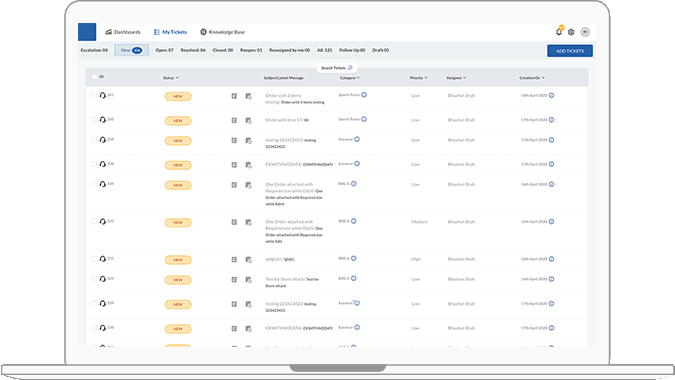
Task: Switch to the Dashboards tab
Action: click(x=123, y=32)
